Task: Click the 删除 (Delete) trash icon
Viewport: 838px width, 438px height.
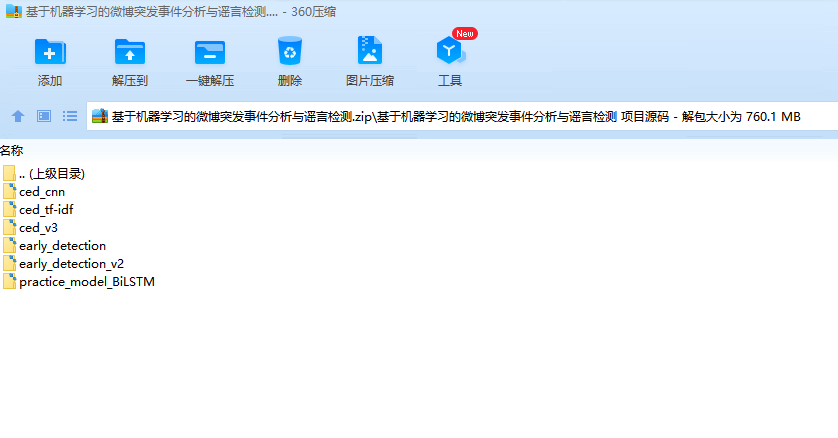Action: click(x=290, y=51)
